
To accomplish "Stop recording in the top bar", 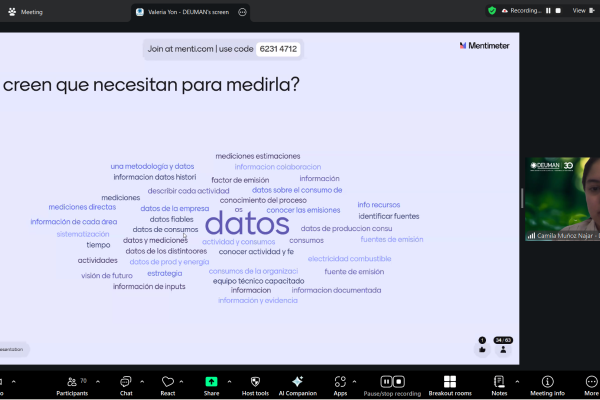I will pos(558,11).
